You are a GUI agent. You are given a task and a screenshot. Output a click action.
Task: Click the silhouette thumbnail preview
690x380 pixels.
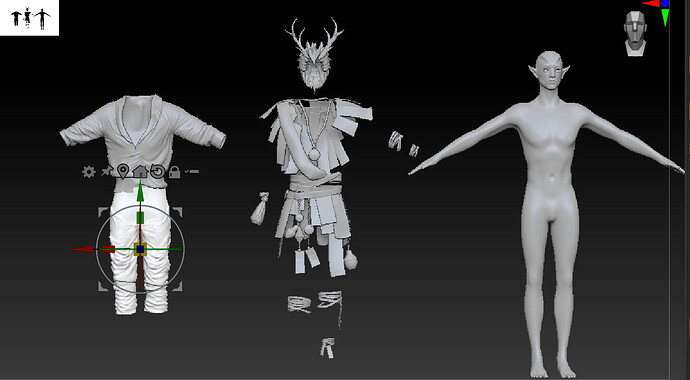pyautogui.click(x=29, y=18)
